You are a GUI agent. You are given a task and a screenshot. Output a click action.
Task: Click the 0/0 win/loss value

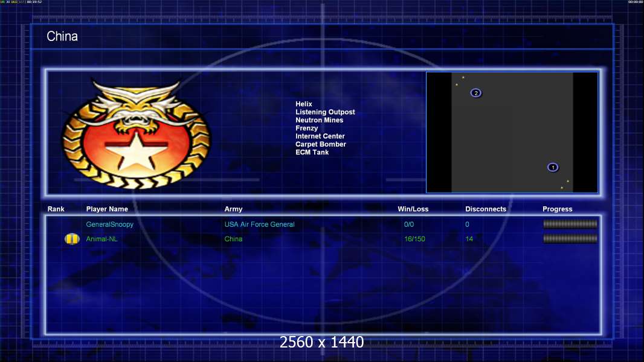tap(409, 224)
